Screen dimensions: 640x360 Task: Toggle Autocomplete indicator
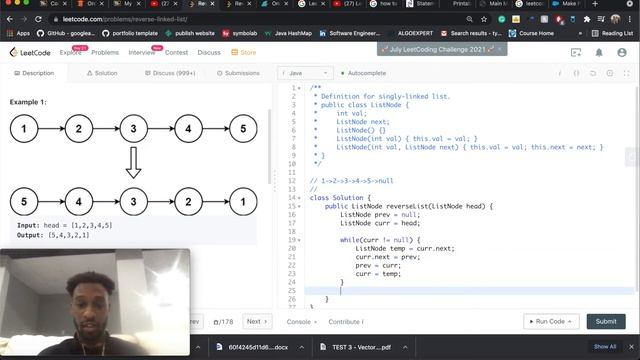click(x=363, y=73)
